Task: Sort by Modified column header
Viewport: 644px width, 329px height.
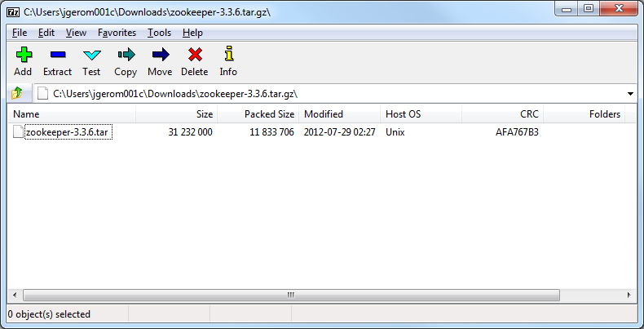Action: (x=339, y=114)
